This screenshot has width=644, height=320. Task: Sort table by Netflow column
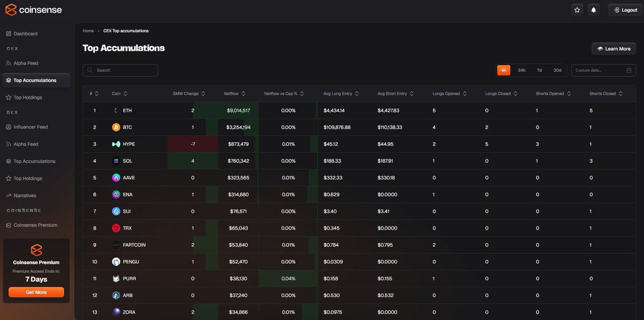click(x=235, y=93)
